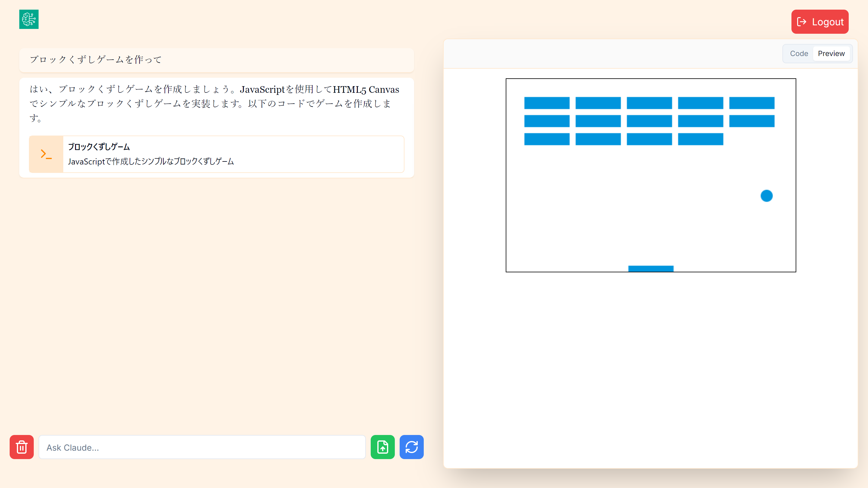Focus the Ask Claude input field

(202, 447)
